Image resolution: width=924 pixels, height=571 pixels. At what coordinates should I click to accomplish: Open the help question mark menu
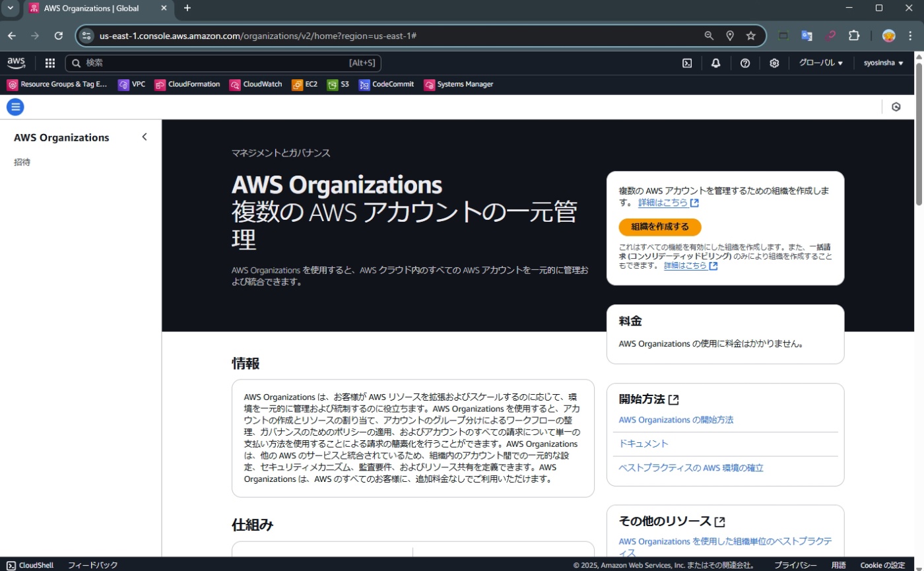point(745,63)
